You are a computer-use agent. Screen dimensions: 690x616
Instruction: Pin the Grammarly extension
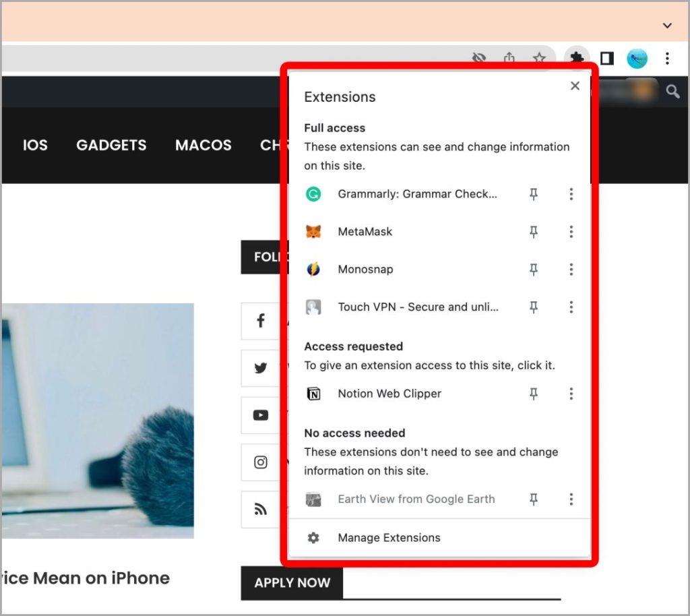pyautogui.click(x=534, y=194)
